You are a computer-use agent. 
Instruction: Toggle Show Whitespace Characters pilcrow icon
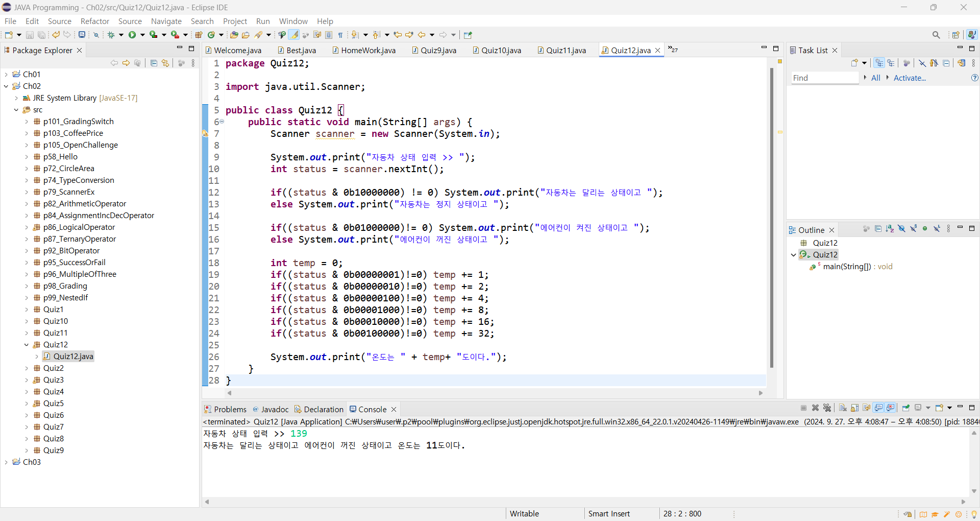(340, 35)
